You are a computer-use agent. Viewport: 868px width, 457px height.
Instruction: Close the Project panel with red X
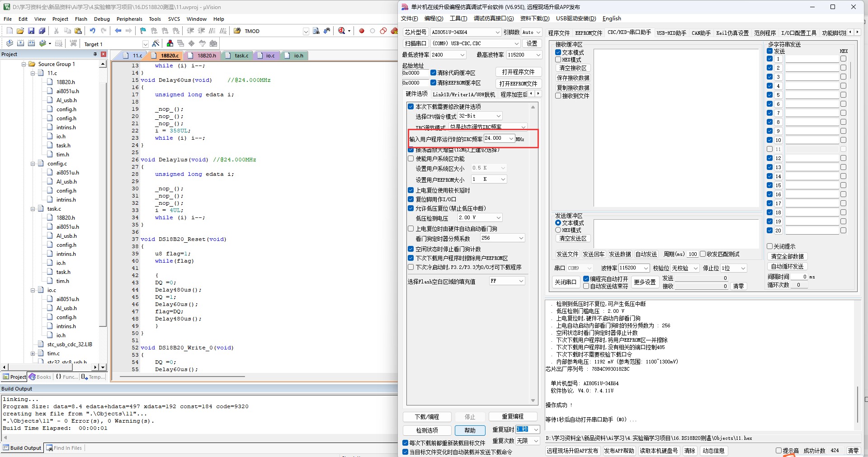pyautogui.click(x=104, y=54)
